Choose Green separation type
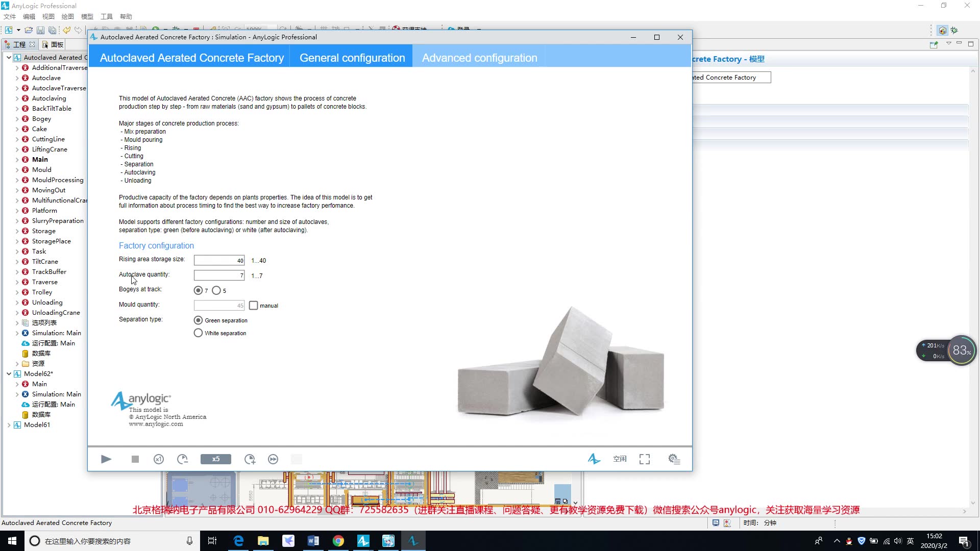 198,320
